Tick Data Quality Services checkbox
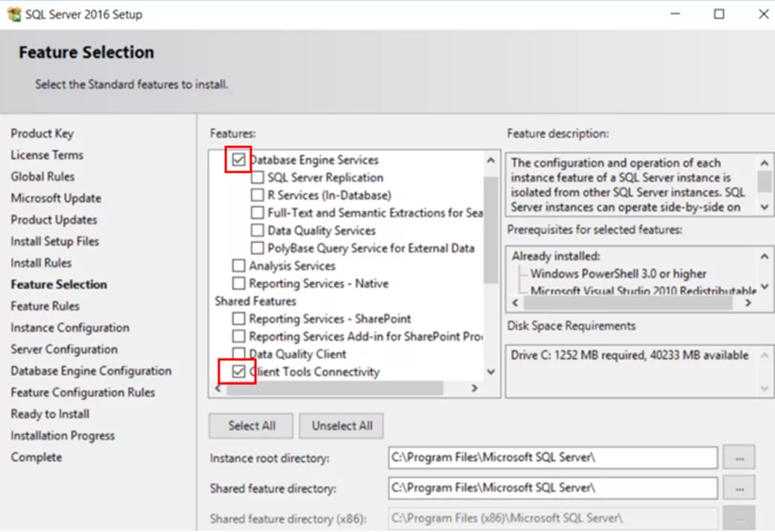775x532 pixels. pyautogui.click(x=257, y=230)
